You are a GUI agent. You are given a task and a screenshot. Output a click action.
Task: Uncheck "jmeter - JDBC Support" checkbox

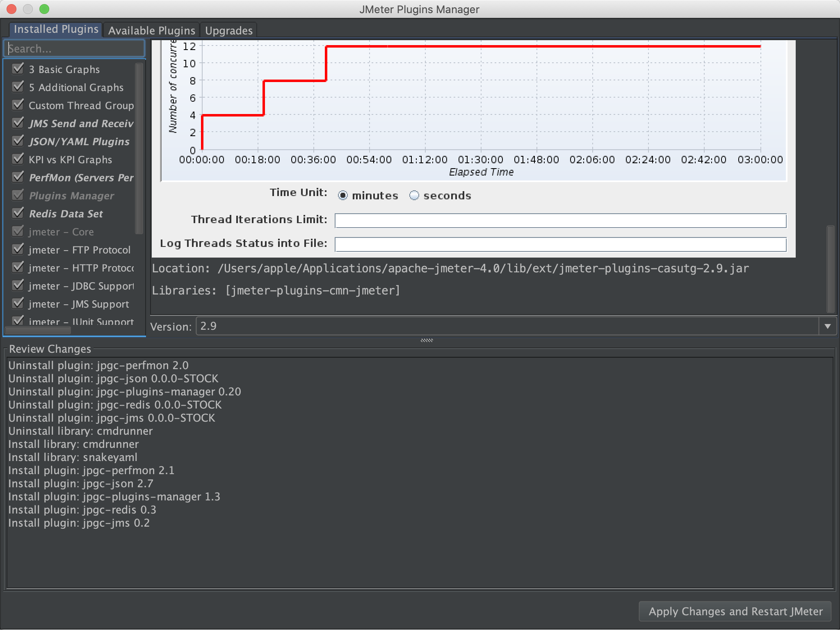pyautogui.click(x=18, y=285)
